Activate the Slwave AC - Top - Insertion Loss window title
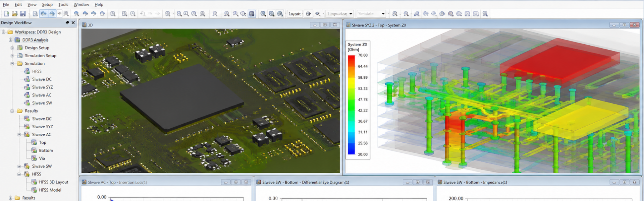644x201 pixels. click(117, 182)
